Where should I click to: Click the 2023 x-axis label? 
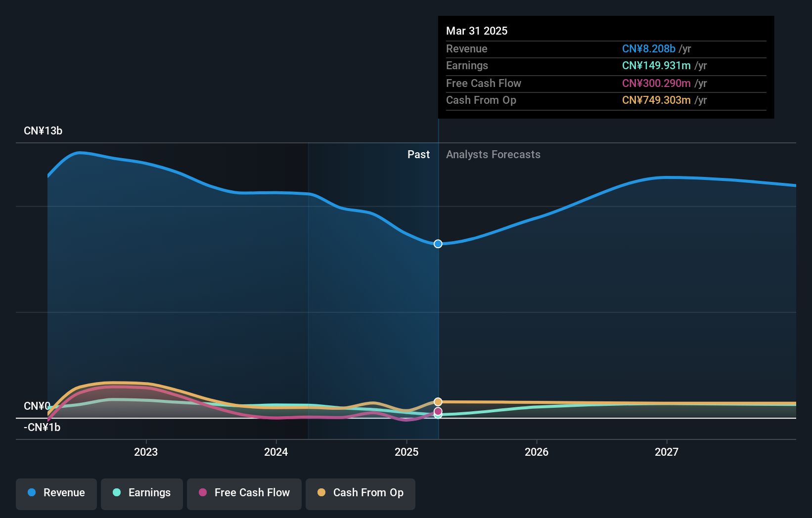click(146, 452)
